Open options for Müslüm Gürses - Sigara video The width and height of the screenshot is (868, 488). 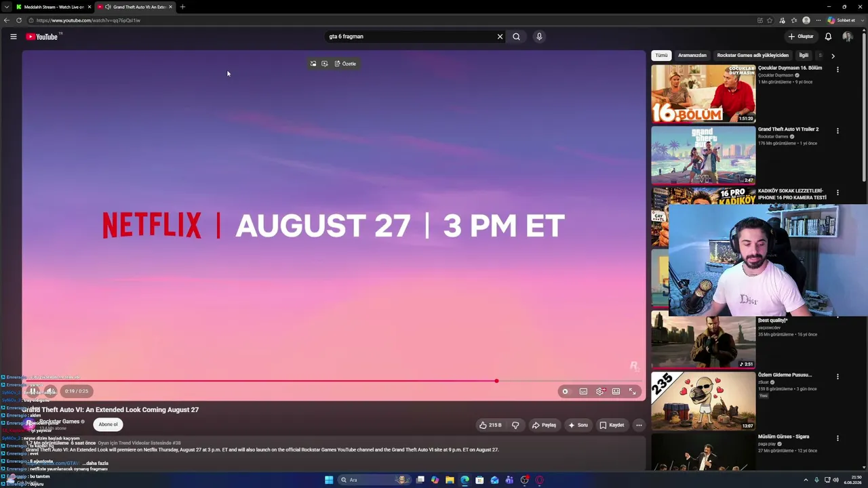pyautogui.click(x=837, y=438)
